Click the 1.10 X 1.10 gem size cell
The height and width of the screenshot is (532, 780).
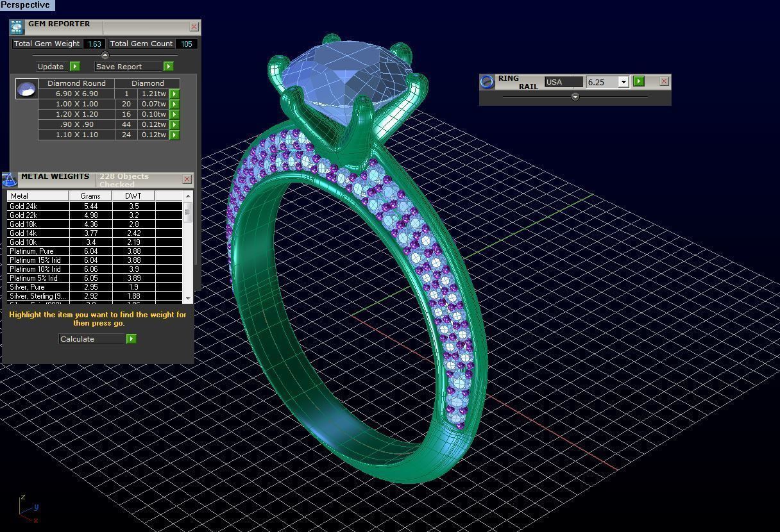click(x=76, y=135)
